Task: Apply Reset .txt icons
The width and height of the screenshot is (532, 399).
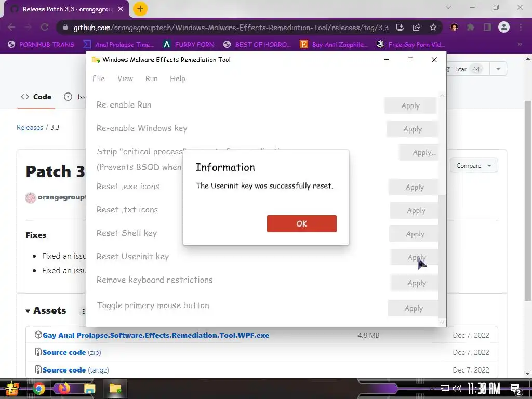Action: (414, 211)
